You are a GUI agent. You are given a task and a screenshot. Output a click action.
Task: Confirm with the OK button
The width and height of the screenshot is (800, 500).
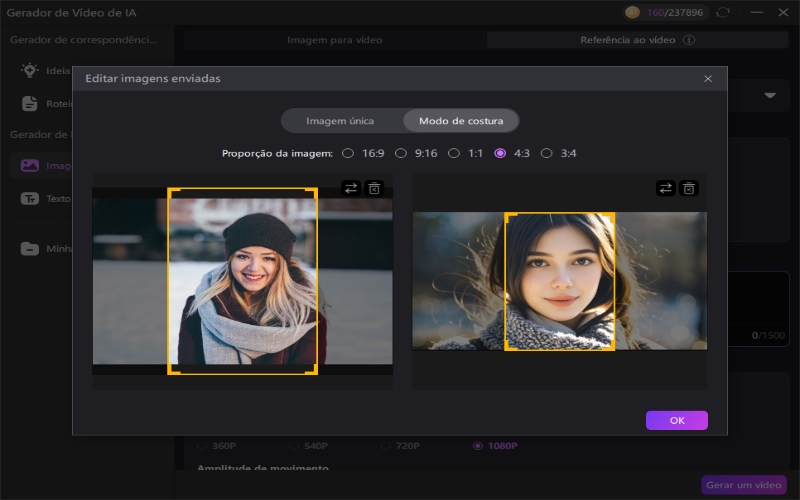pos(676,420)
